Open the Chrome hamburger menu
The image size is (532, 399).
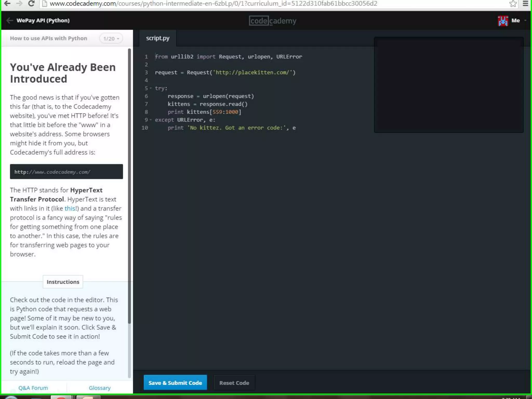[525, 4]
